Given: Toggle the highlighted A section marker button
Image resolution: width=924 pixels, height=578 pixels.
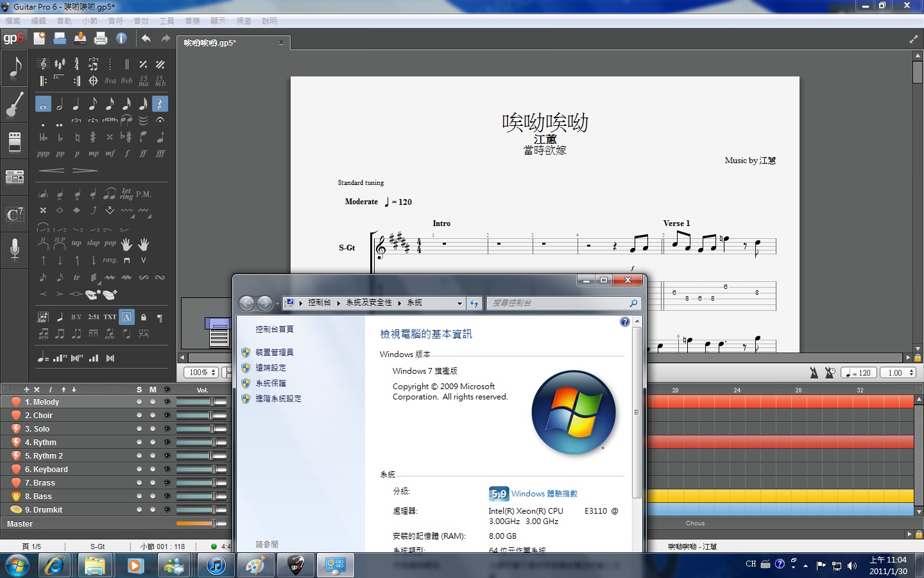Looking at the screenshot, I should pos(126,317).
